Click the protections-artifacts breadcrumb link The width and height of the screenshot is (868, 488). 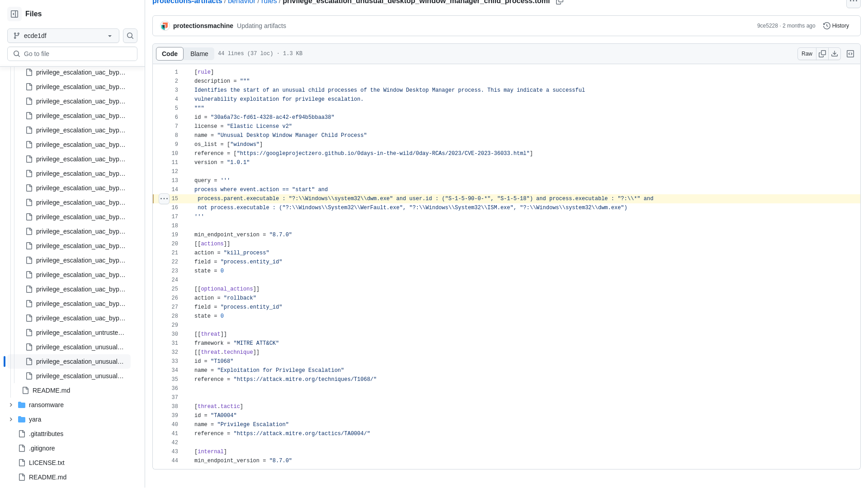(187, 2)
